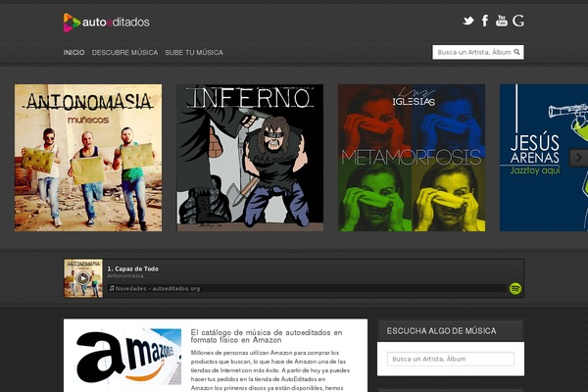The width and height of the screenshot is (588, 392).
Task: Open the autoeditados logo homepage
Action: [106, 23]
